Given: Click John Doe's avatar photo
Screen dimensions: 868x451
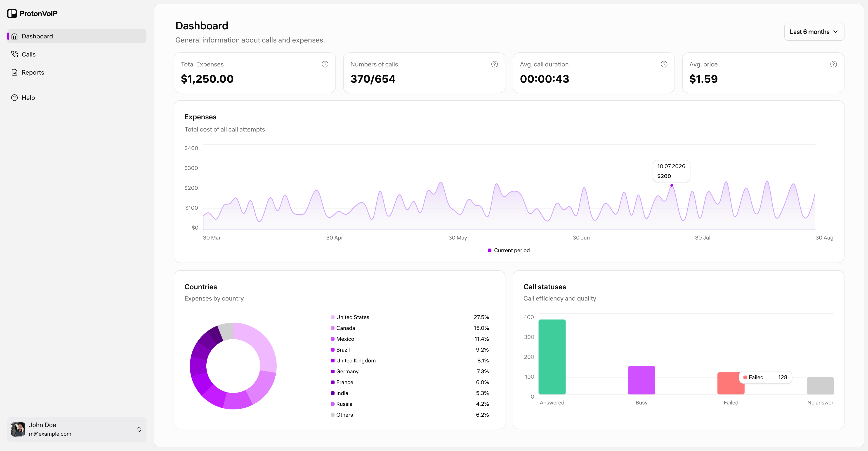Looking at the screenshot, I should [x=18, y=429].
